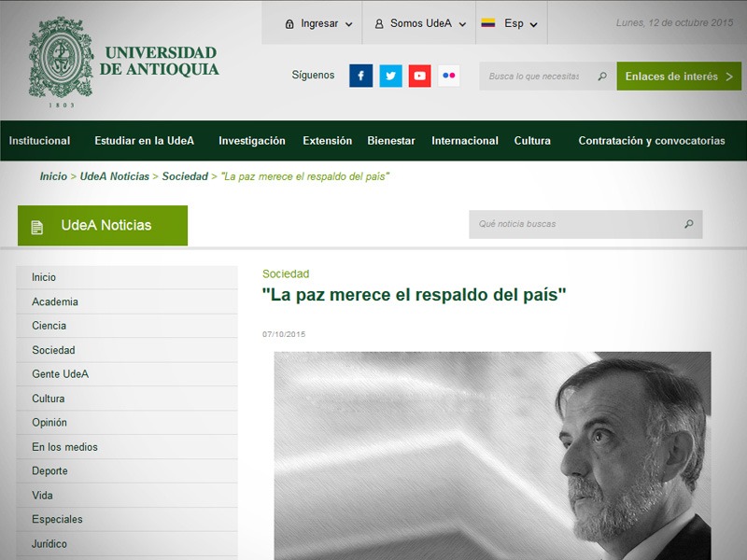
Task: Open the Enlaces de interés menu
Action: 679,77
